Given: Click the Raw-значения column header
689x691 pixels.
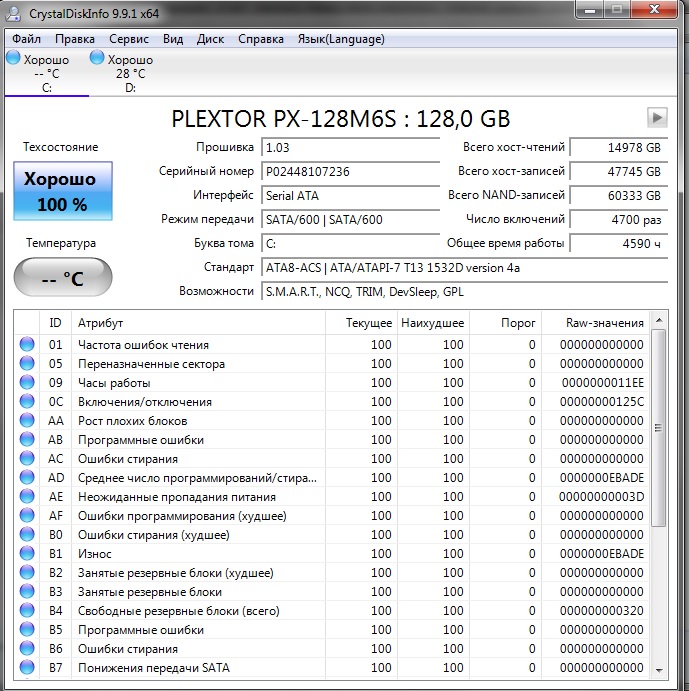Looking at the screenshot, I should click(x=595, y=323).
